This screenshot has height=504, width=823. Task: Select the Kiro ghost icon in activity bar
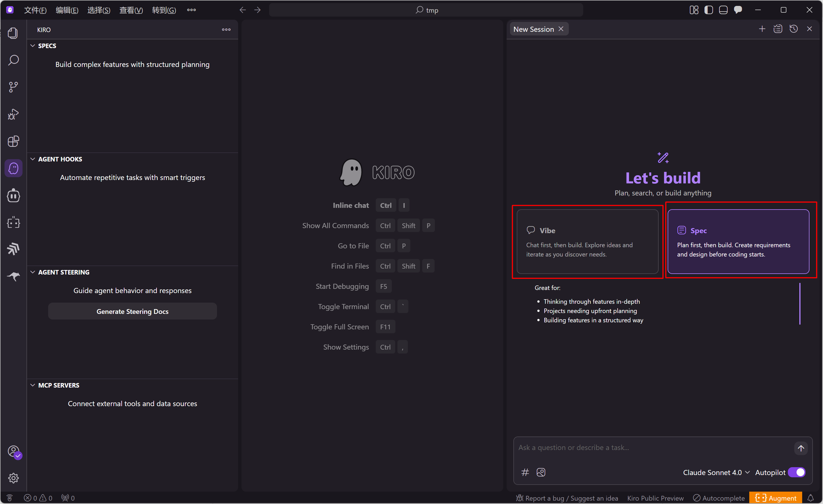[13, 168]
